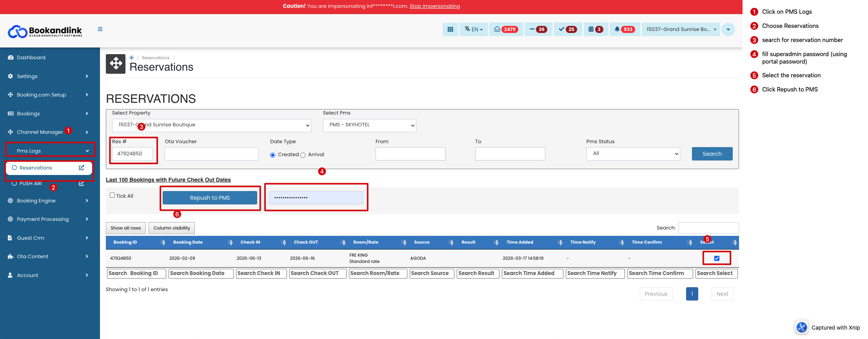Sort by Source column

click(x=432, y=242)
